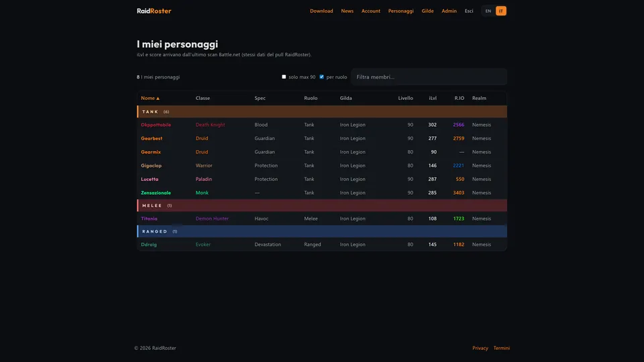Click the Devastation spec cell
This screenshot has width=644, height=362.
pos(268,244)
